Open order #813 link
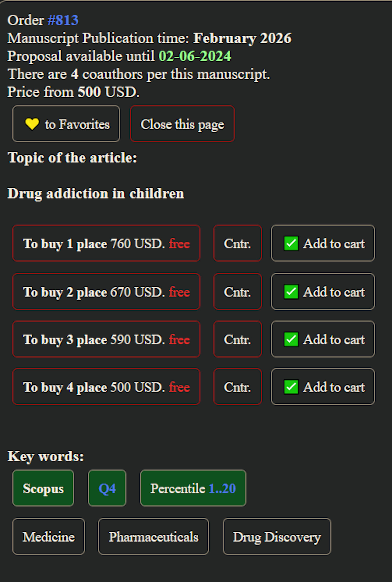The height and width of the screenshot is (582, 392). click(x=63, y=20)
